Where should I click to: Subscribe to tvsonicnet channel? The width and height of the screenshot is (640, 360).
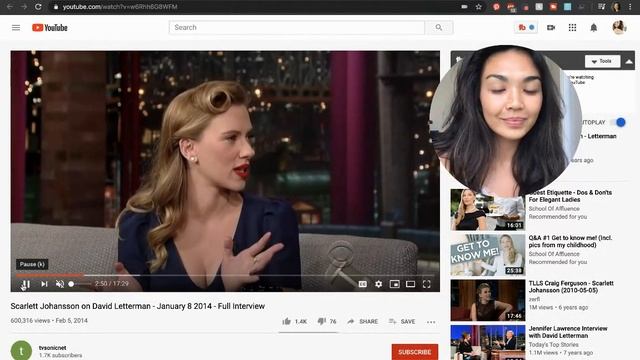point(415,352)
